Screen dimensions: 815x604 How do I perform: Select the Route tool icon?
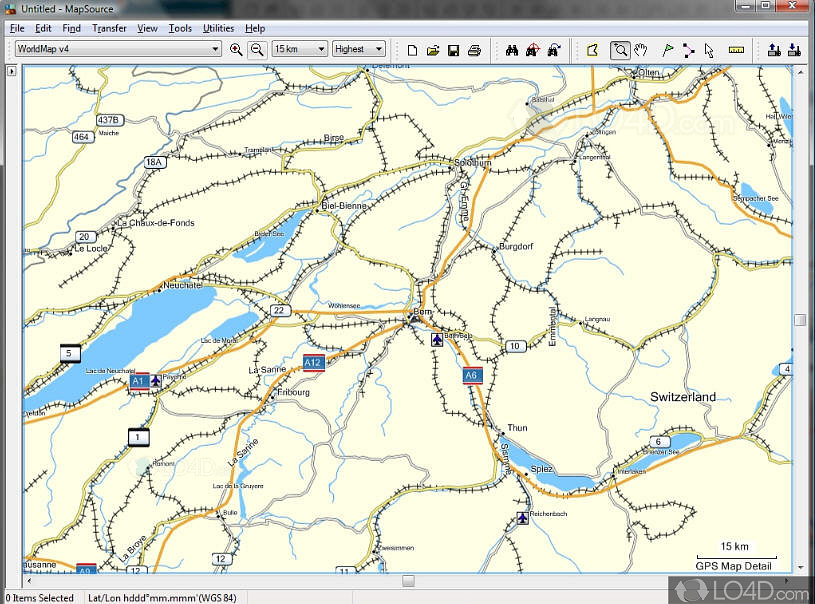688,49
